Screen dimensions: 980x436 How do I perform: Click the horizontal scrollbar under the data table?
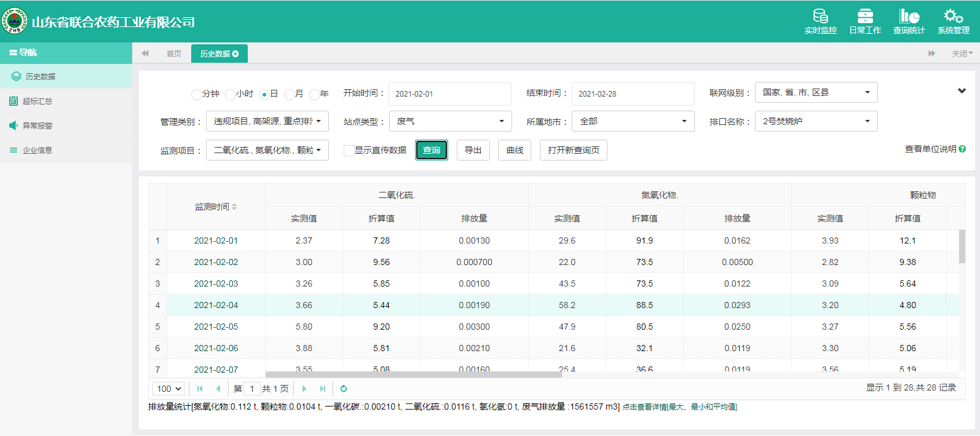pyautogui.click(x=413, y=375)
